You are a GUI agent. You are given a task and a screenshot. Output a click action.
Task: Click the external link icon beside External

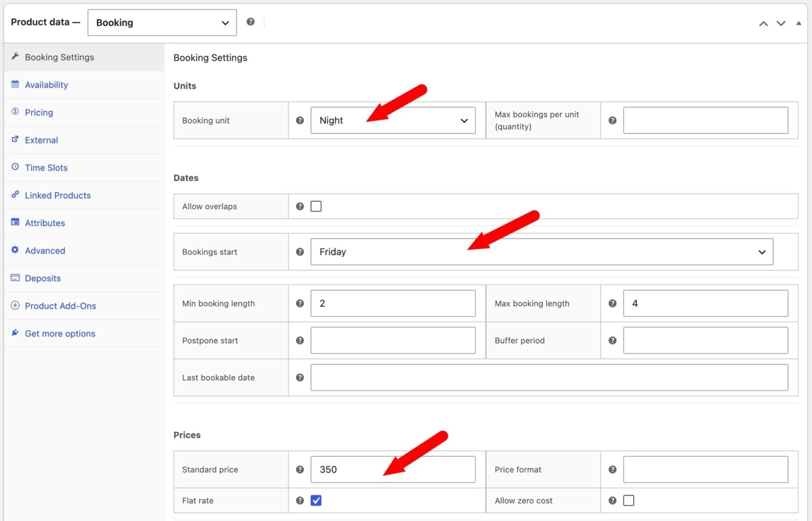pyautogui.click(x=15, y=139)
